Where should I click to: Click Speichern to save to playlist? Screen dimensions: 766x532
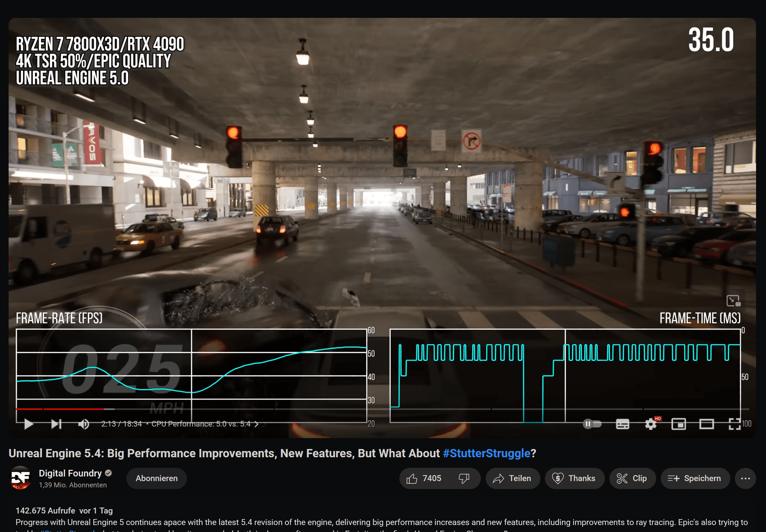coord(695,478)
